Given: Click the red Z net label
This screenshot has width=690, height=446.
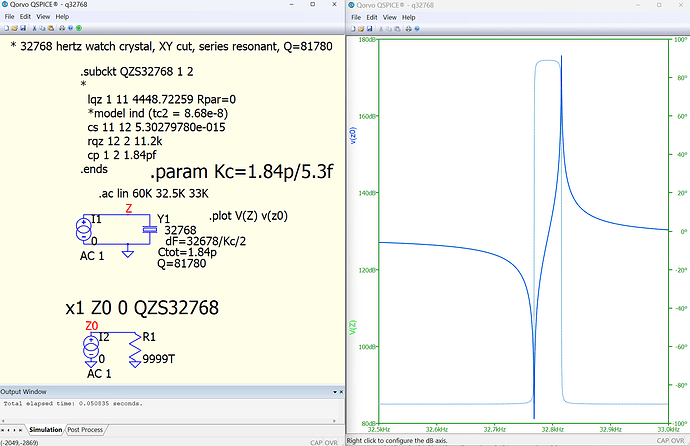Looking at the screenshot, I should click(x=128, y=208).
